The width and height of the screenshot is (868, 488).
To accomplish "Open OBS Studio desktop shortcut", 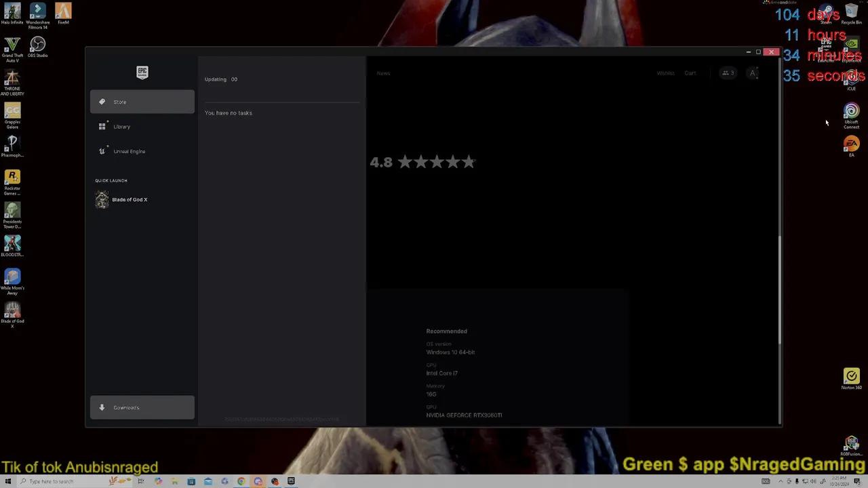I will (x=37, y=47).
